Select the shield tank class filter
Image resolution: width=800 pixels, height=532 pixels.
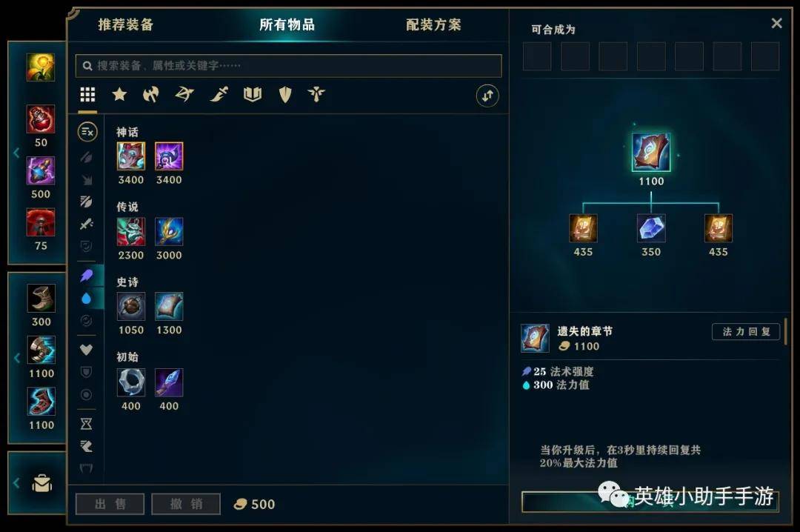285,94
